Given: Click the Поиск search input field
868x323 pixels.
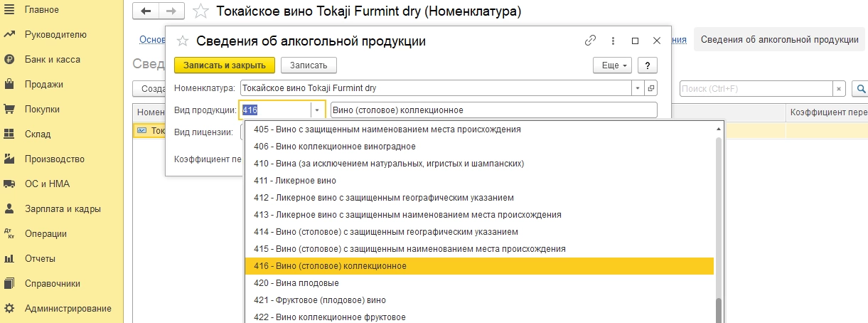Looking at the screenshot, I should point(756,89).
